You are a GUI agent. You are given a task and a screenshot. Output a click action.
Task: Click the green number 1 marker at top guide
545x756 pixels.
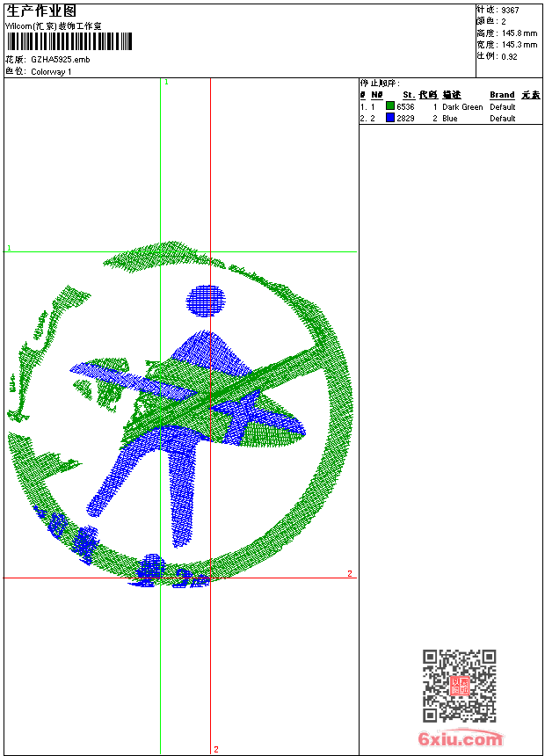tap(166, 82)
